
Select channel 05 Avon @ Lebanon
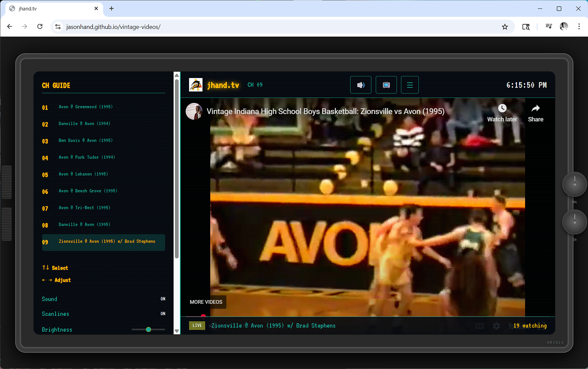[83, 174]
